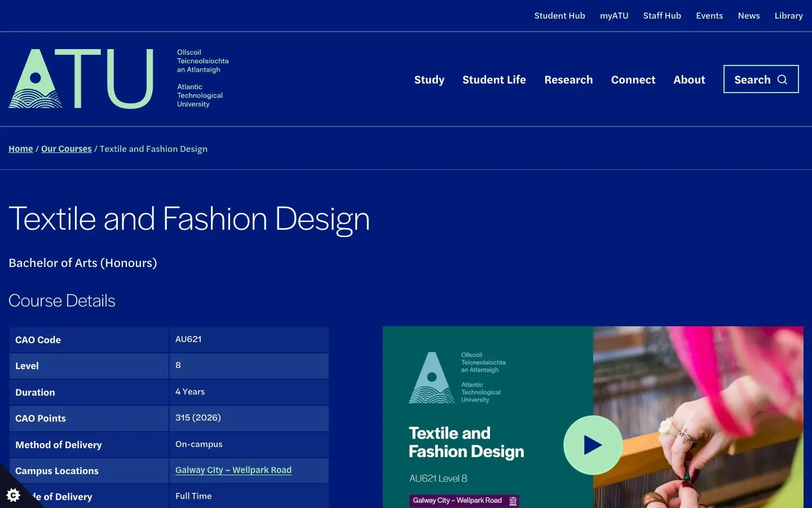812x508 pixels.
Task: Select the 'On-campus' delivery value
Action: coord(199,444)
